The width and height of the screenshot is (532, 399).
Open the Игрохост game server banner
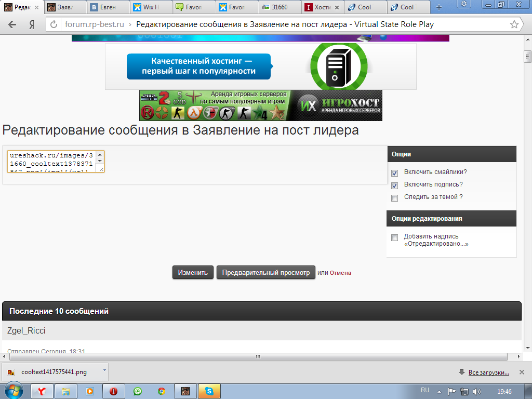[x=261, y=105]
